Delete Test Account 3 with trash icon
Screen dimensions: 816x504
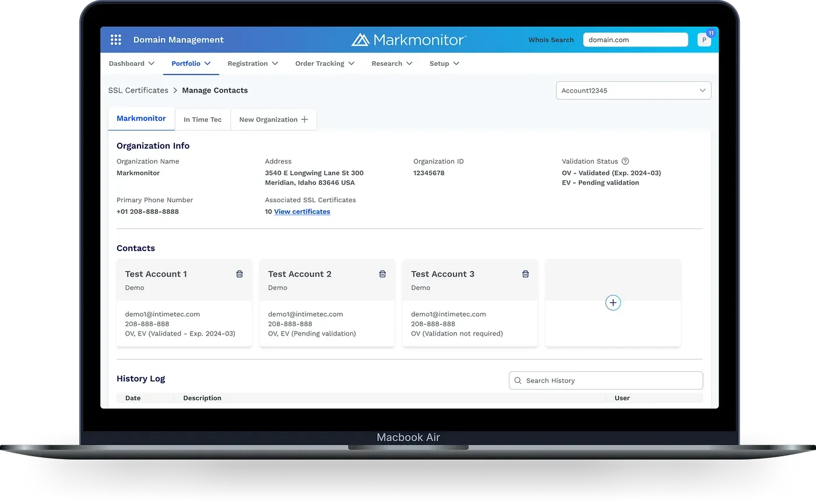pyautogui.click(x=525, y=274)
